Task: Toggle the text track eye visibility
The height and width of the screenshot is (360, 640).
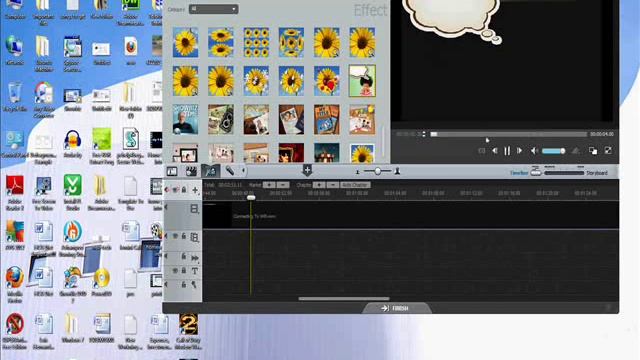Action: pyautogui.click(x=175, y=271)
